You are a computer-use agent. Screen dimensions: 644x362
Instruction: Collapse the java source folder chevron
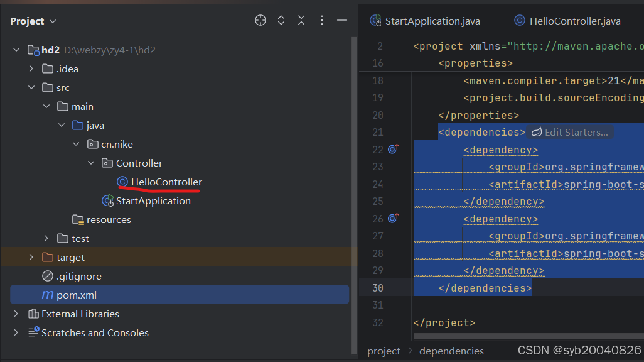coord(62,125)
